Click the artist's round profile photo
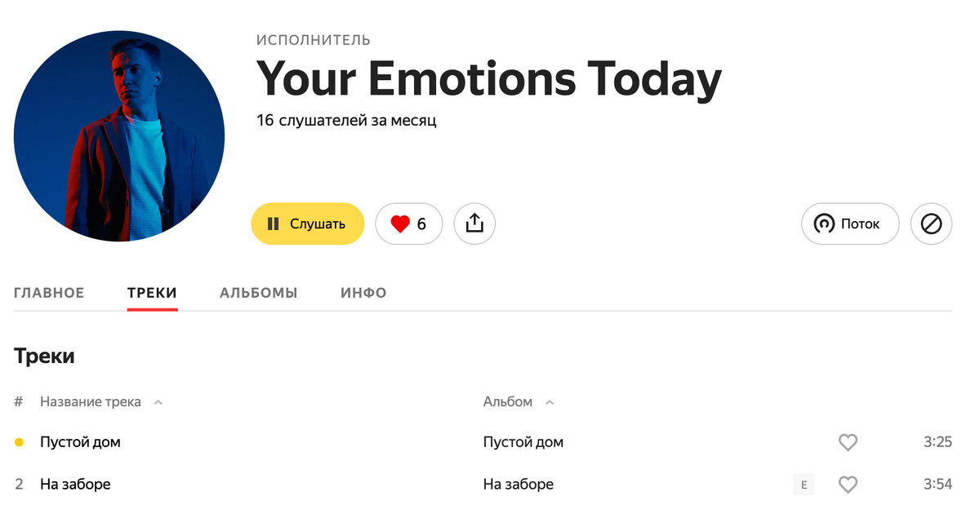Image resolution: width=980 pixels, height=514 pixels. (119, 136)
